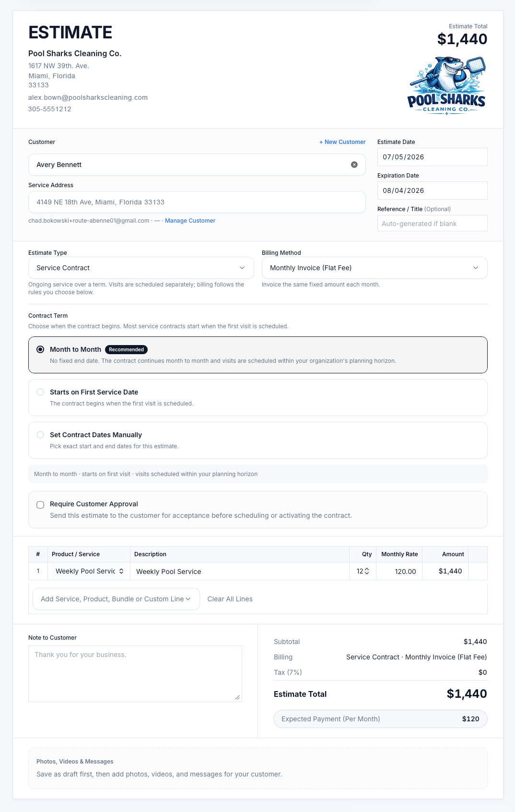Click the Note to Customer textarea
Image resolution: width=515 pixels, height=812 pixels.
[135, 674]
